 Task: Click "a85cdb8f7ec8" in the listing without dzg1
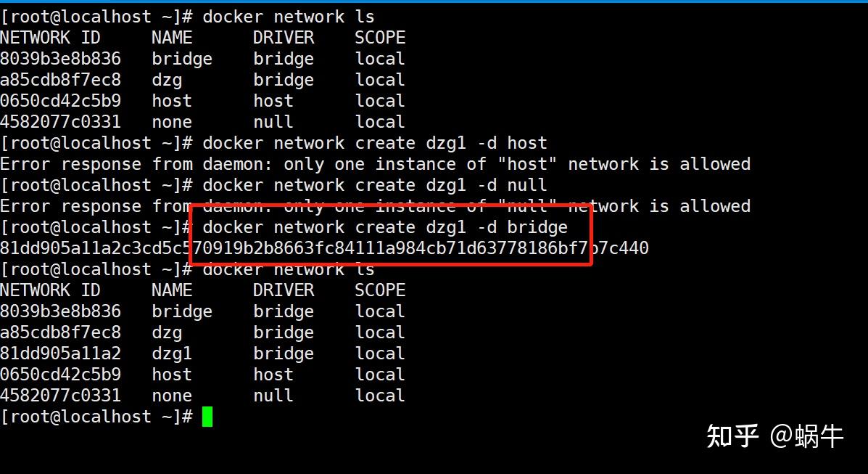point(60,80)
